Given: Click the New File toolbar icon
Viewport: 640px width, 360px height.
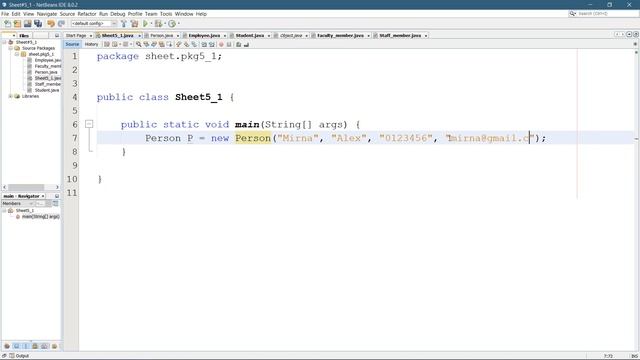Looking at the screenshot, I should pyautogui.click(x=7, y=24).
